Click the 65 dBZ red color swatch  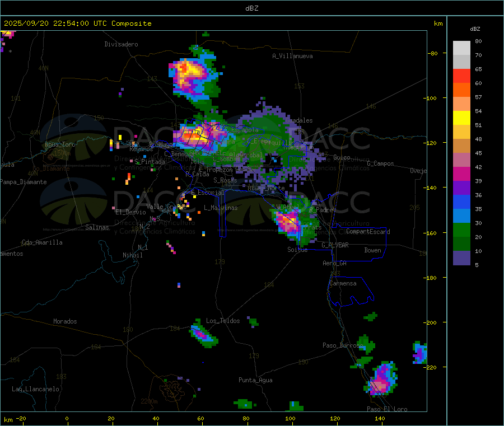click(461, 76)
